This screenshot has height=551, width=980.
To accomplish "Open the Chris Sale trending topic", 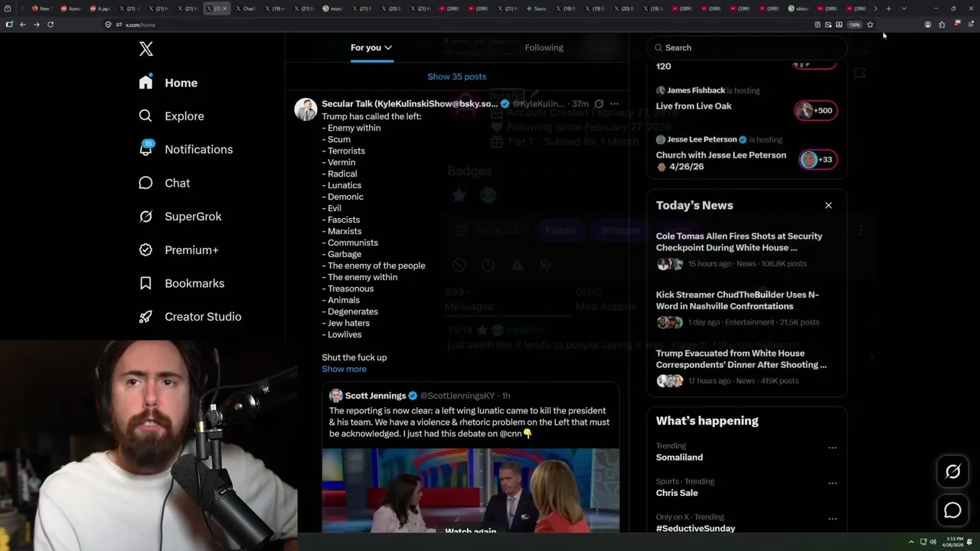I will tap(677, 493).
